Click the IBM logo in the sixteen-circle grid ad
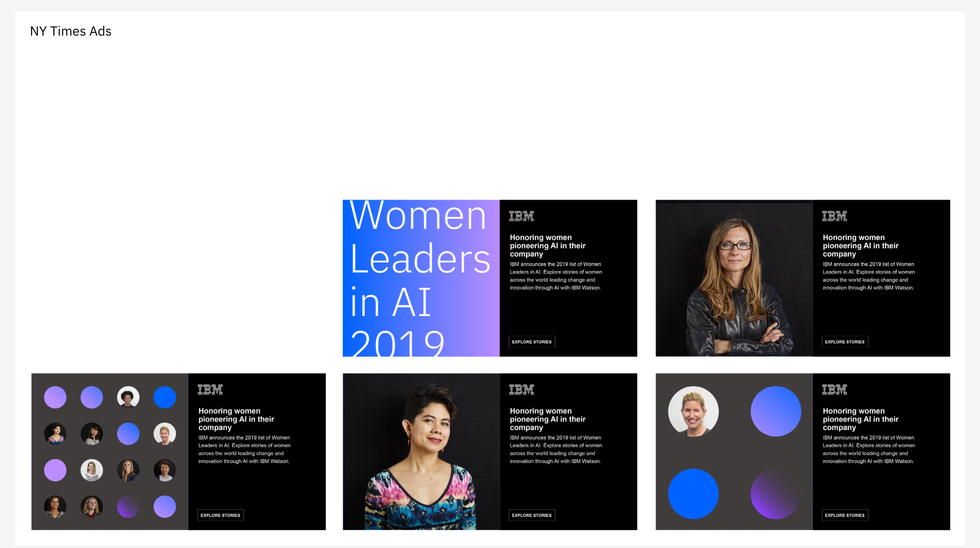Viewport: 980px width, 548px height. coord(210,390)
